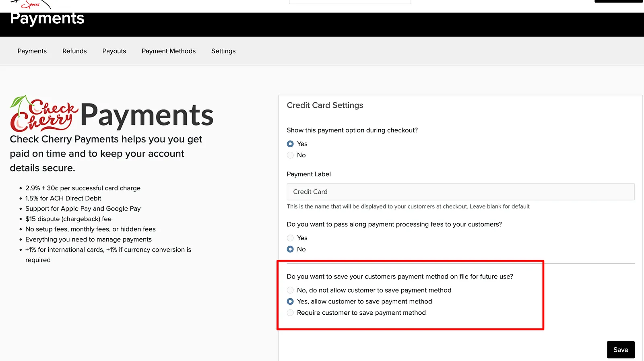Viewport: 644px width, 361px height.
Task: Select 'Require customer to save payment method'
Action: [290, 313]
